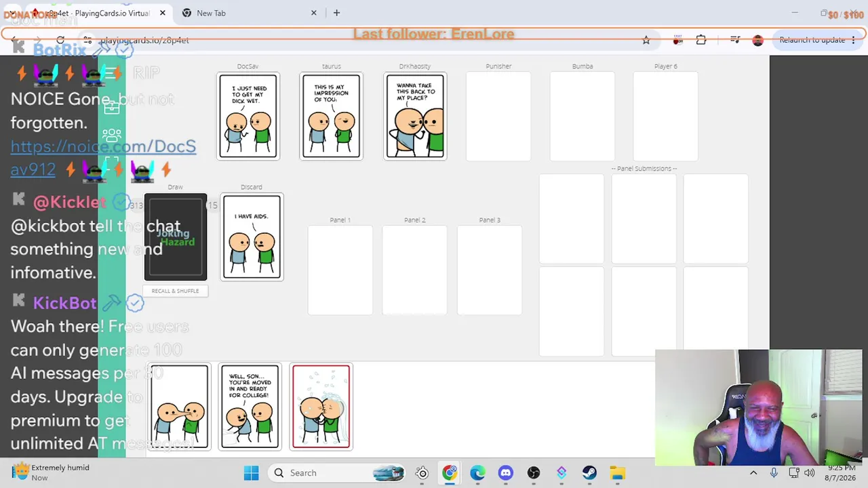Select the 'Well, son' card in hand
The width and height of the screenshot is (868, 488).
pyautogui.click(x=250, y=407)
